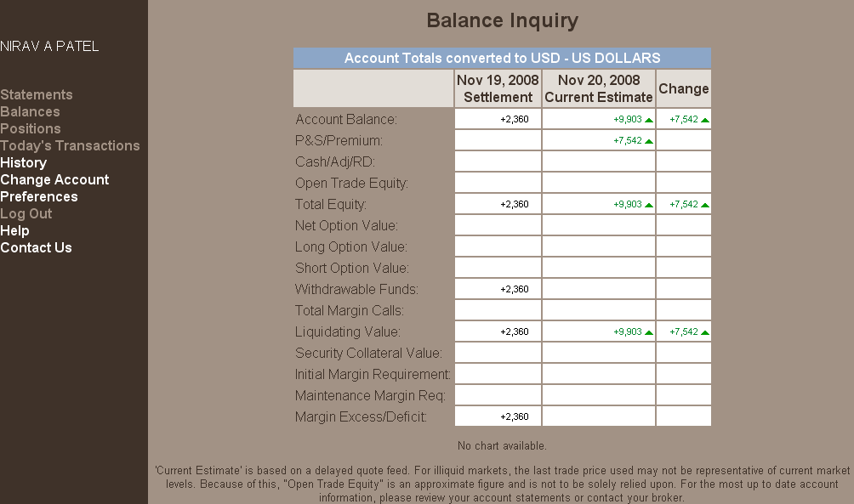The image size is (854, 504).
Task: Select Total Equity current estimate +9,903
Action: coord(628,204)
